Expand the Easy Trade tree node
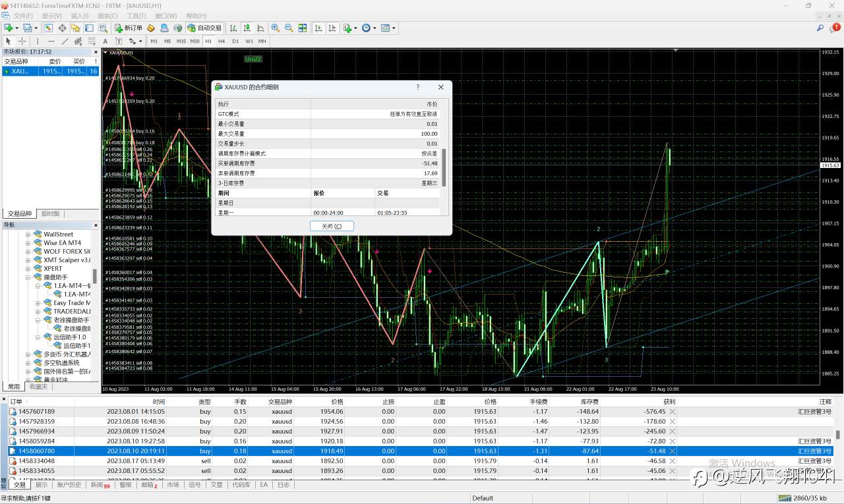This screenshot has height=504, width=844. pos(38,303)
